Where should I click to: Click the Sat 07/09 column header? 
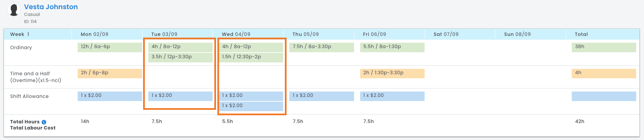(x=446, y=34)
